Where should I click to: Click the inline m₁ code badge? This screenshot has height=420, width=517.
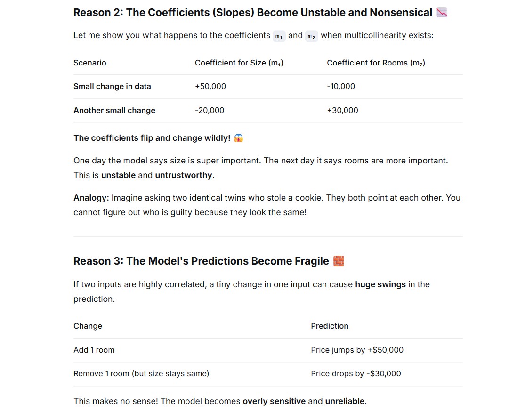click(279, 36)
